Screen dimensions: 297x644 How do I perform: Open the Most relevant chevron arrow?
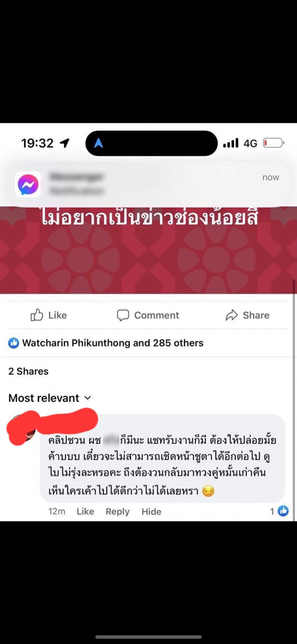88,398
